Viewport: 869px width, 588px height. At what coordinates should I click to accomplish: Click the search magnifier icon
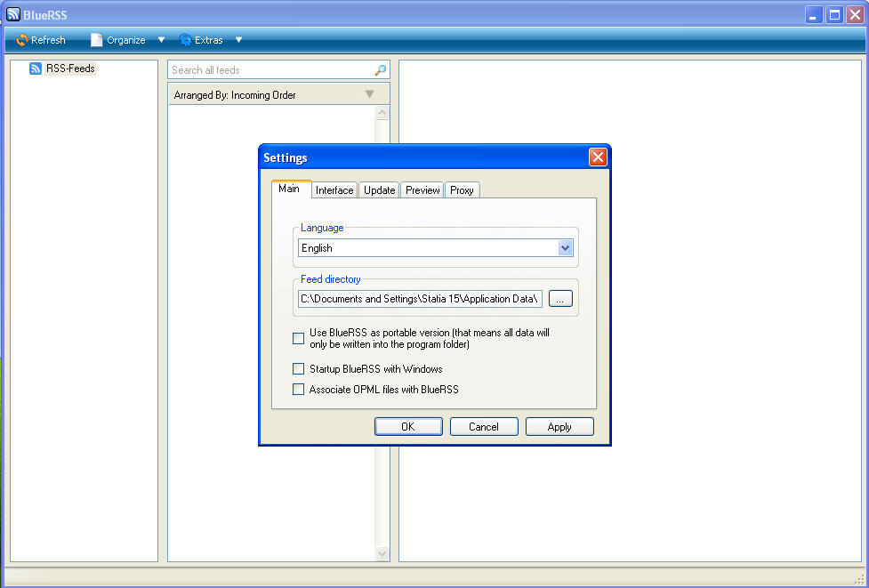(379, 69)
